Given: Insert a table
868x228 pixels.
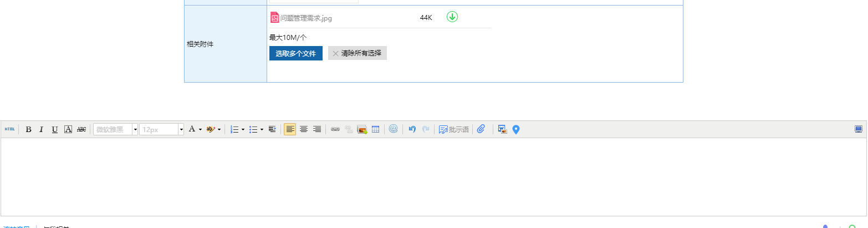Looking at the screenshot, I should [375, 129].
